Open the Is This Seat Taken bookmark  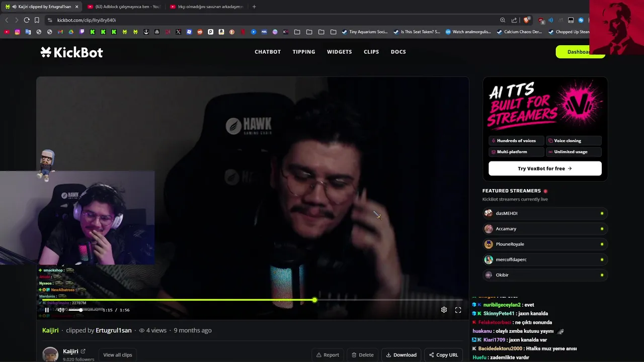coord(417,32)
